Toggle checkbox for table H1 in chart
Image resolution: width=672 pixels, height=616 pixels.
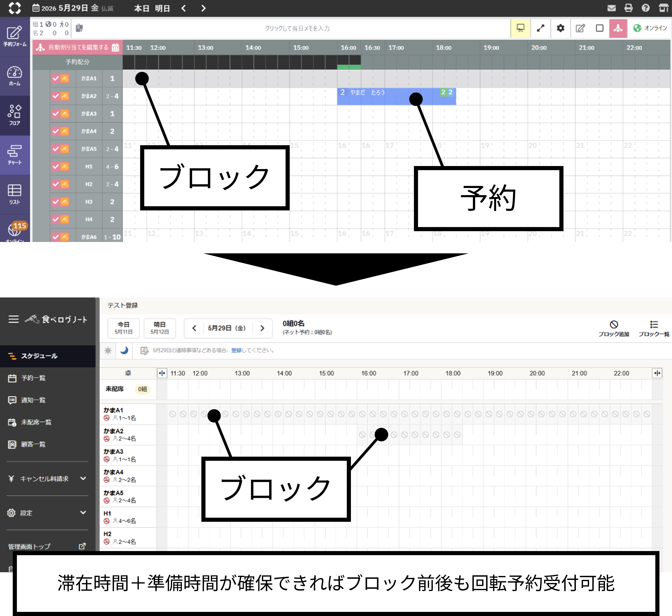coord(56,166)
